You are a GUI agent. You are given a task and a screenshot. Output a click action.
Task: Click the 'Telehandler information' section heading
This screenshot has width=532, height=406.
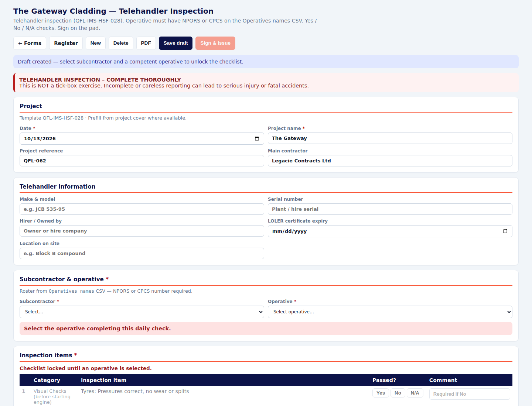58,187
